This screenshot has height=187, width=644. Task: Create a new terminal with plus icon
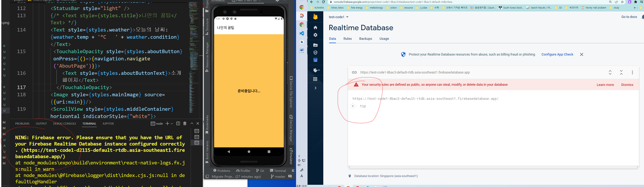tap(168, 123)
